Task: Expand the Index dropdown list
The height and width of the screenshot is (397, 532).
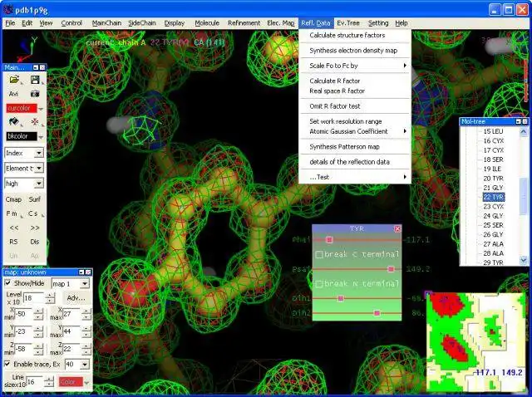Action: (x=39, y=153)
